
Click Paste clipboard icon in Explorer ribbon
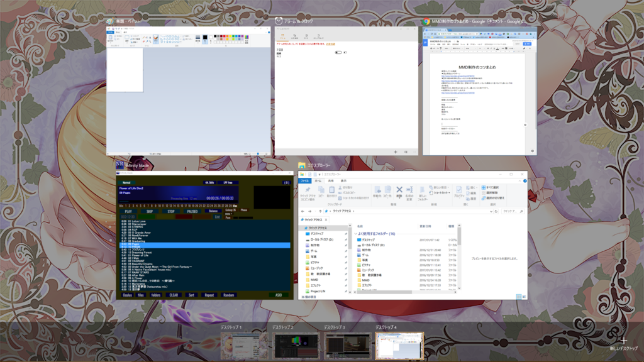[331, 190]
